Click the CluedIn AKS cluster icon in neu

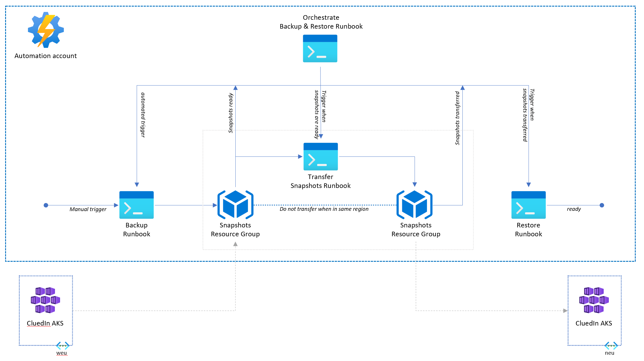pyautogui.click(x=594, y=300)
